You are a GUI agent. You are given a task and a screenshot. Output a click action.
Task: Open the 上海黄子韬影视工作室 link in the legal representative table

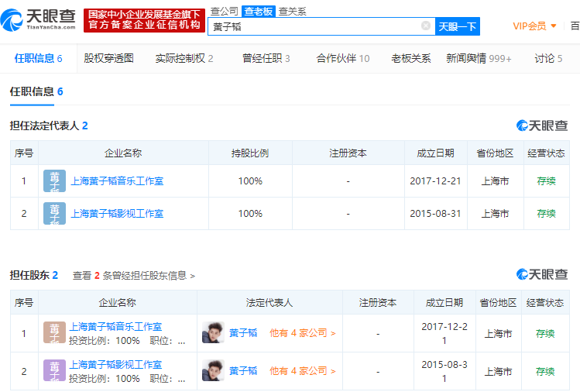click(117, 214)
